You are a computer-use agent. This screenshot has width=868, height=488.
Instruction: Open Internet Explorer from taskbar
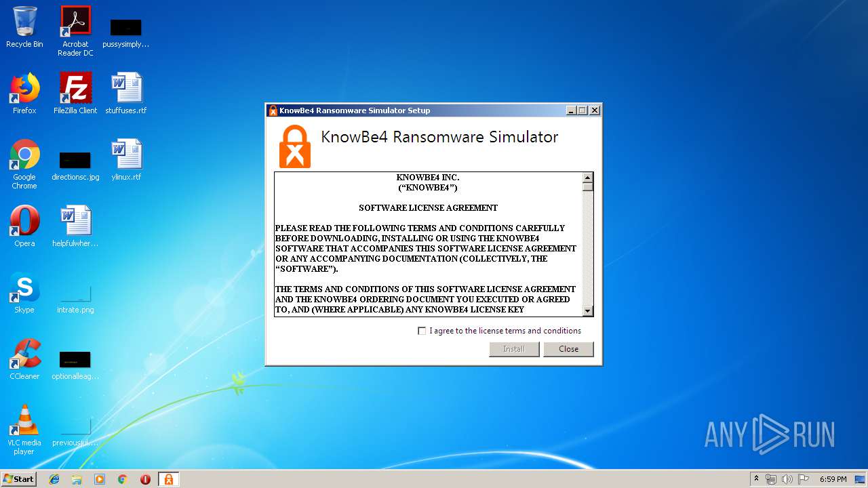tap(54, 479)
